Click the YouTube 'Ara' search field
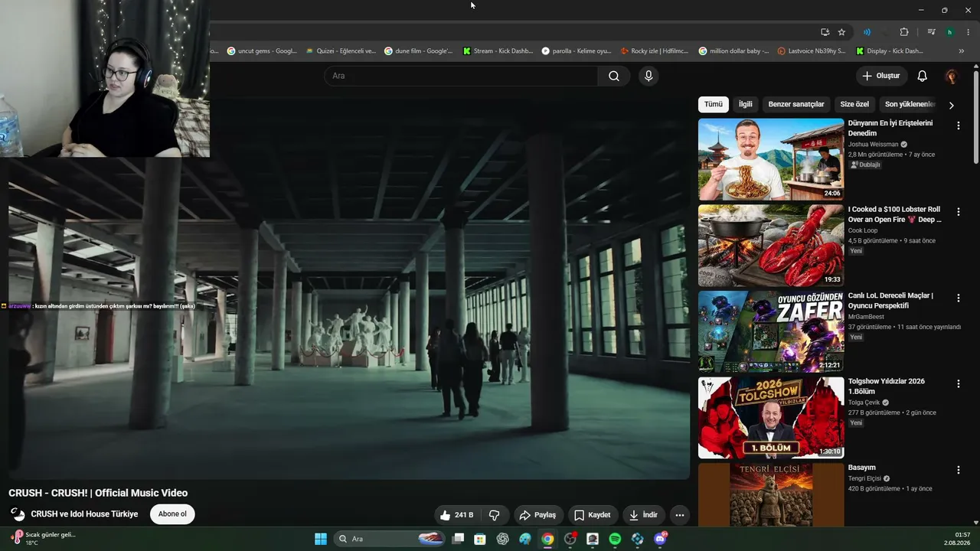This screenshot has height=551, width=980. tap(461, 76)
